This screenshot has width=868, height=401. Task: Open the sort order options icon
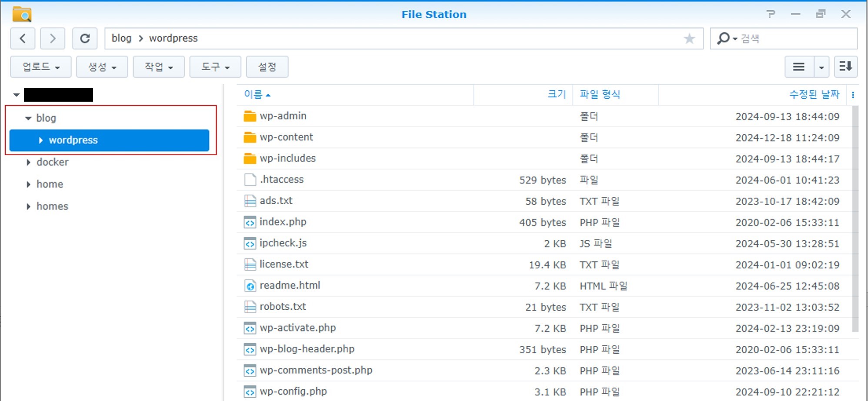coord(846,67)
